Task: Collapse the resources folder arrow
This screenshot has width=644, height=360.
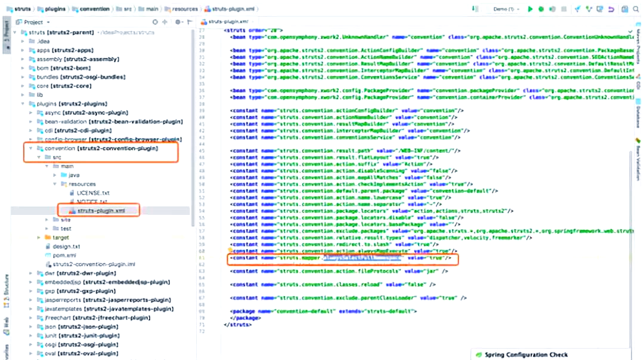Action: pos(55,184)
